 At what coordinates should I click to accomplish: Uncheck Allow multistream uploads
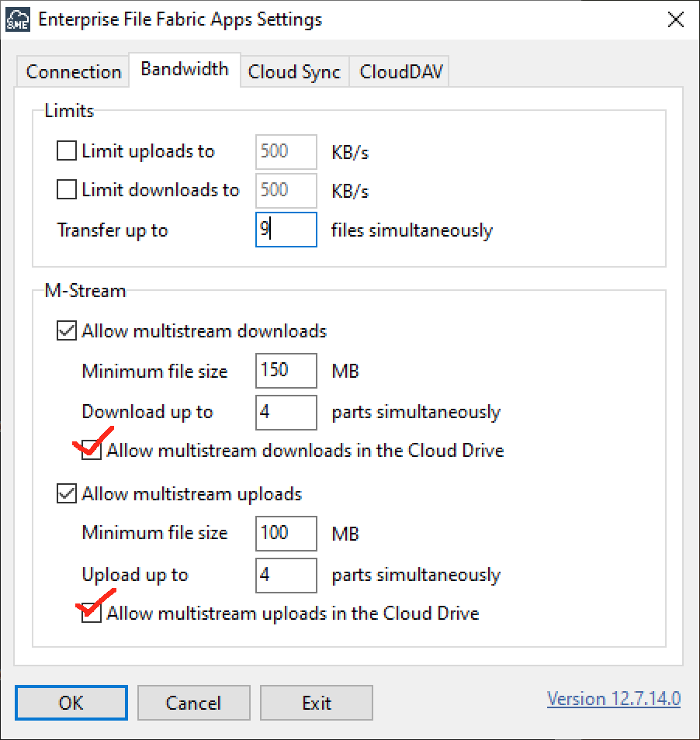click(68, 494)
